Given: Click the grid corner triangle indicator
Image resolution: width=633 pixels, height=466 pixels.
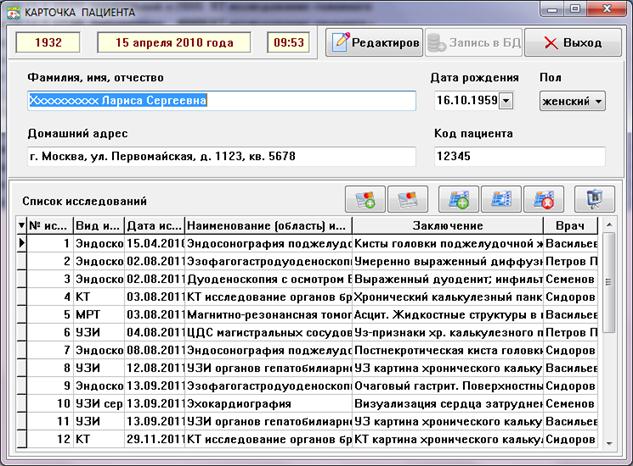Looking at the screenshot, I should (x=21, y=225).
